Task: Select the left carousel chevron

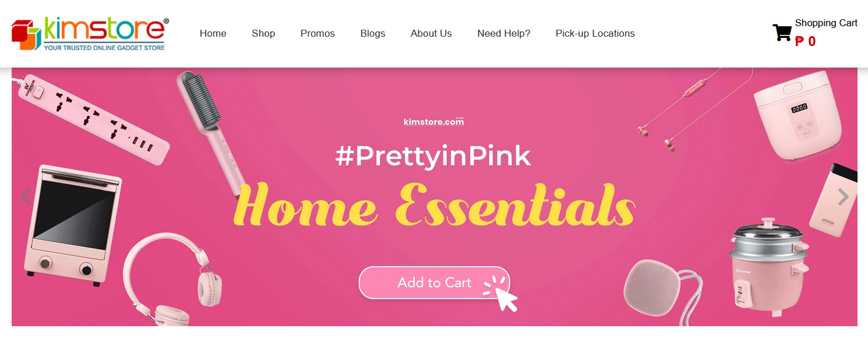Action: pos(26,196)
